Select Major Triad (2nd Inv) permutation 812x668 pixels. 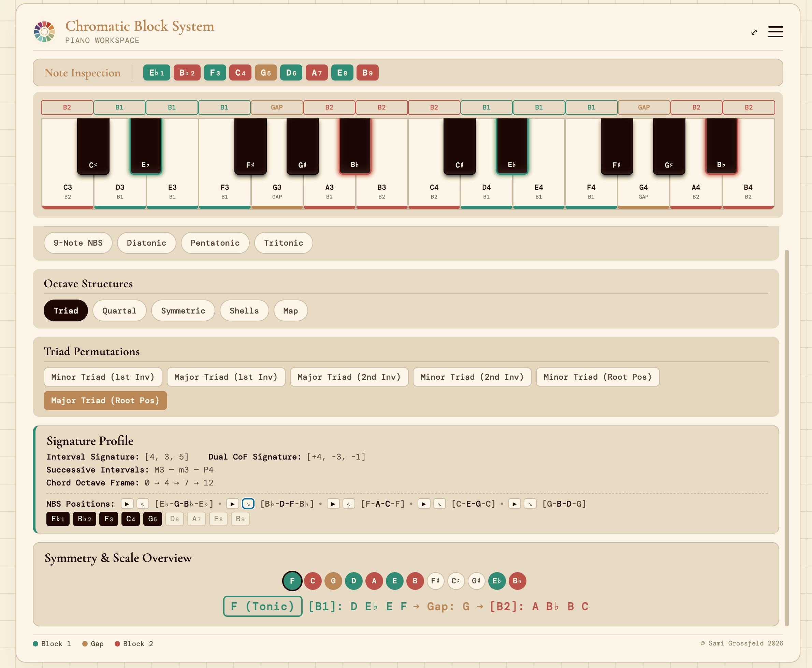349,377
